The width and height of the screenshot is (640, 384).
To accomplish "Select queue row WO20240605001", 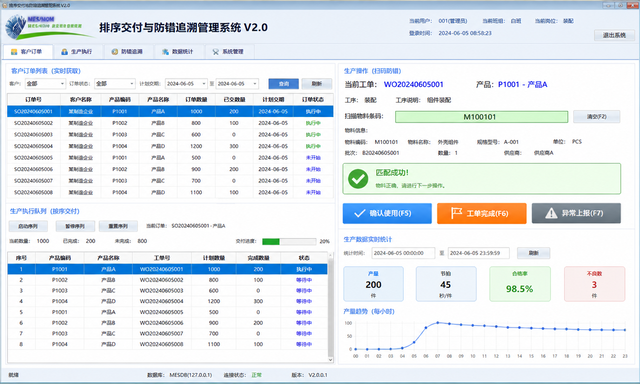I will [167, 269].
